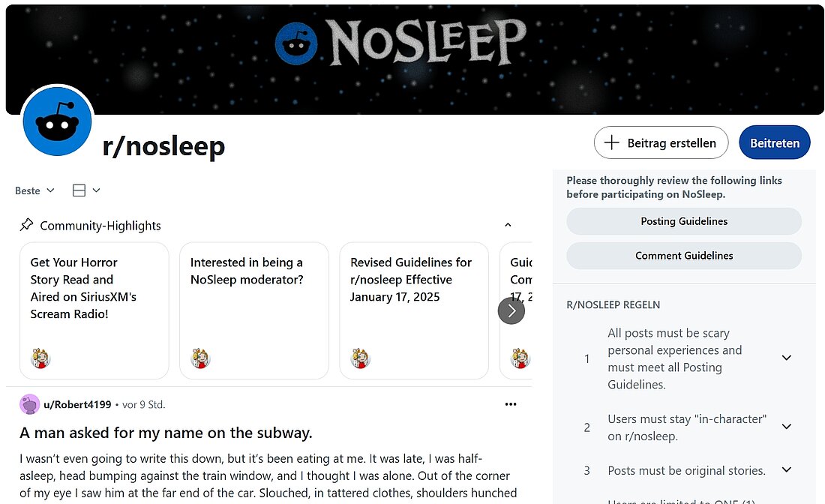Click the Beitrag erstellen button

(x=661, y=142)
